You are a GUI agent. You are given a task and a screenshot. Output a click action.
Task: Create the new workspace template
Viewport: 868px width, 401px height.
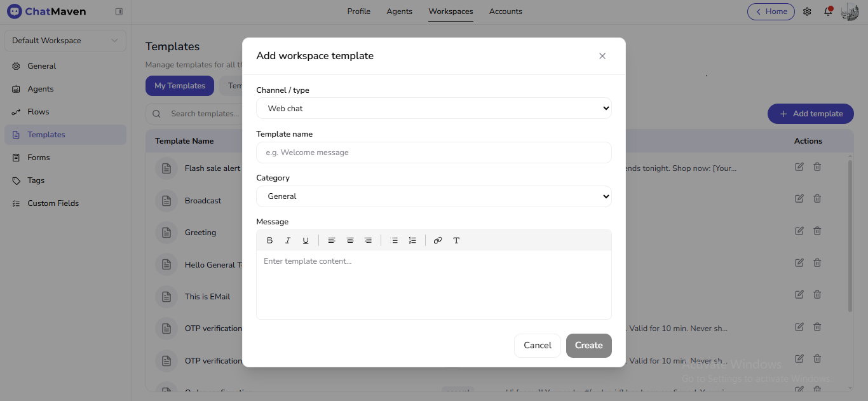point(588,345)
